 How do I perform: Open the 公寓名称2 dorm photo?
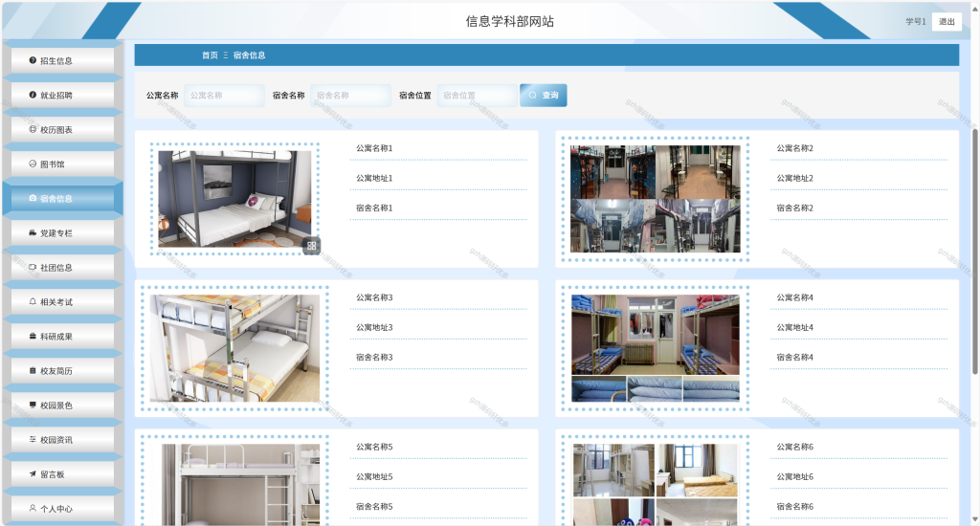(x=655, y=199)
